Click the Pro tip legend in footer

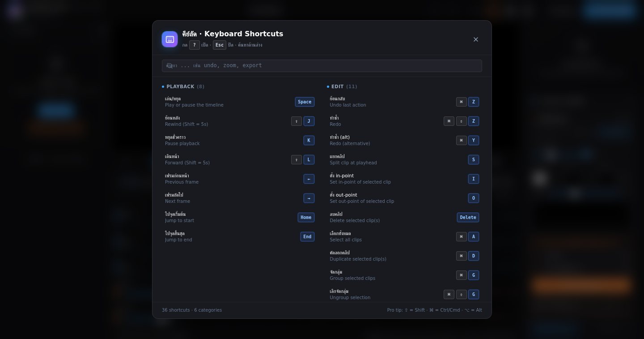435,310
